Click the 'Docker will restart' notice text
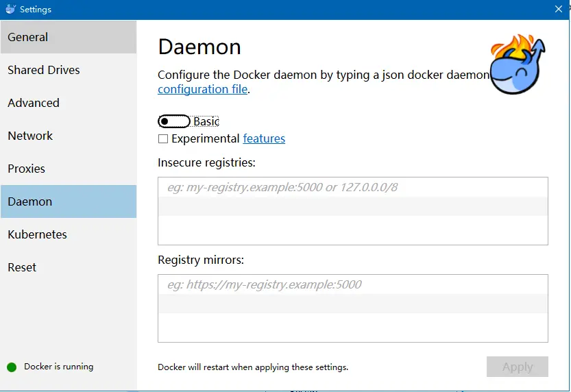This screenshot has height=392, width=571. coord(253,367)
